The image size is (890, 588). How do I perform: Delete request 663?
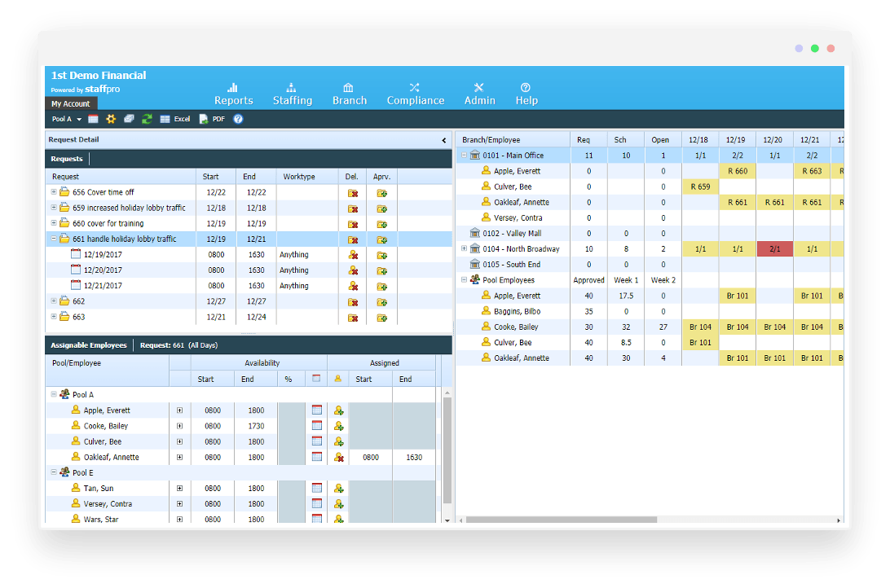(352, 318)
